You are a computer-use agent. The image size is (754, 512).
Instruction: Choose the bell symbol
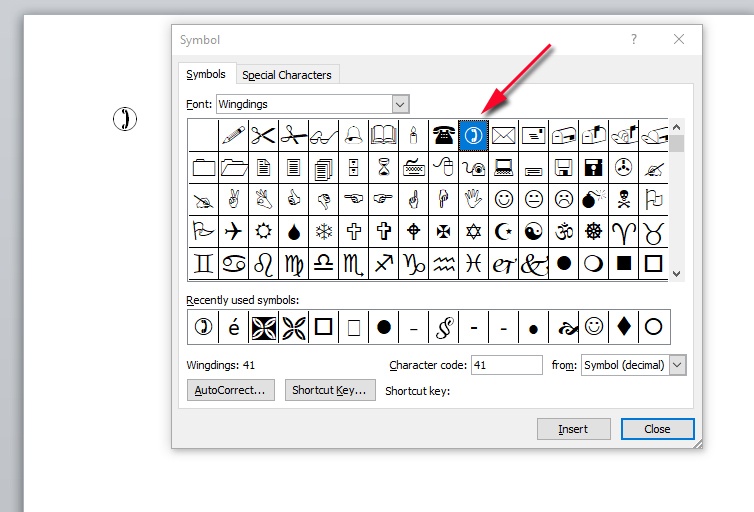[353, 136]
